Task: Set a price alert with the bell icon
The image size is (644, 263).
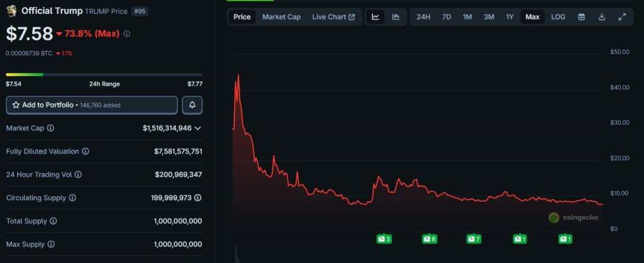Action: [192, 105]
